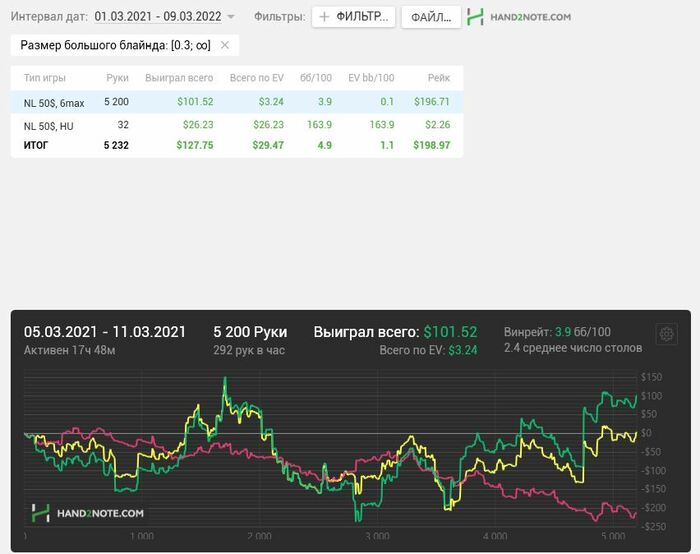Click the date range 01.03.2021 - 09.03.2022

[158, 17]
